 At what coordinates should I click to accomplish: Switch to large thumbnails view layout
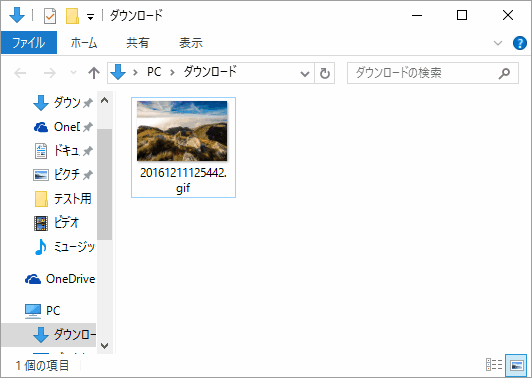(516, 365)
